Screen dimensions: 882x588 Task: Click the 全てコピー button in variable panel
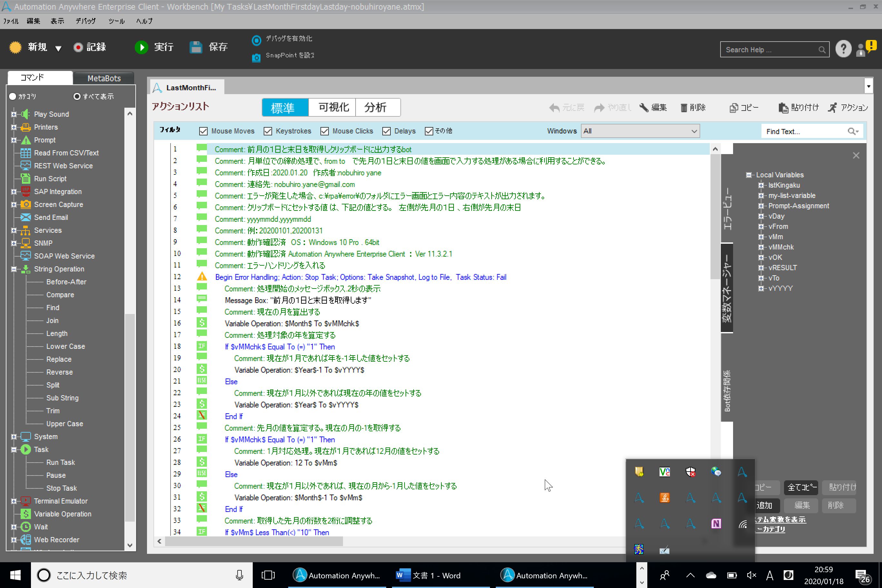(801, 487)
